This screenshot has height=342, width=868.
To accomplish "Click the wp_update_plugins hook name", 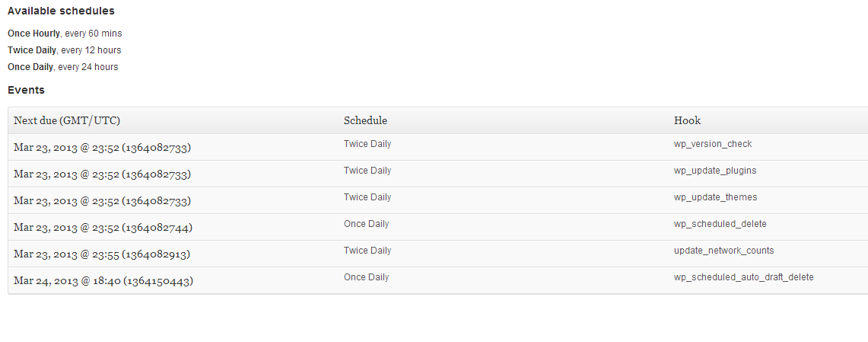I will pyautogui.click(x=714, y=171).
